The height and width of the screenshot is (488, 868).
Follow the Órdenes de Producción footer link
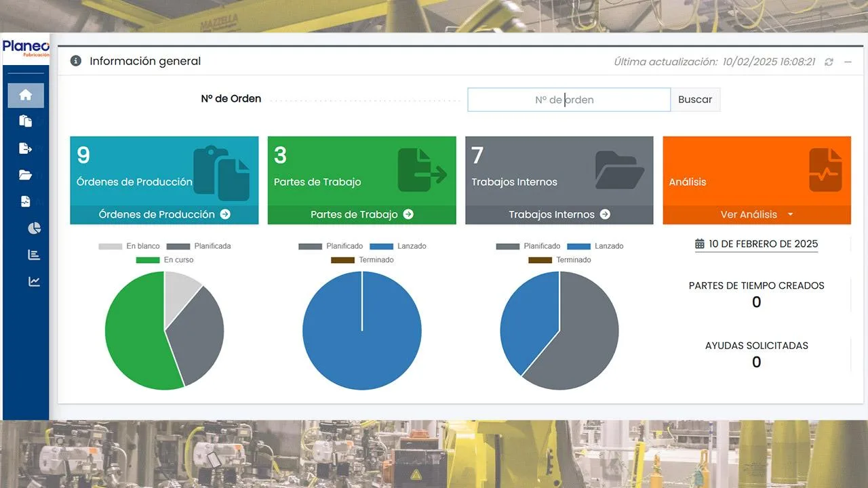[x=164, y=214]
